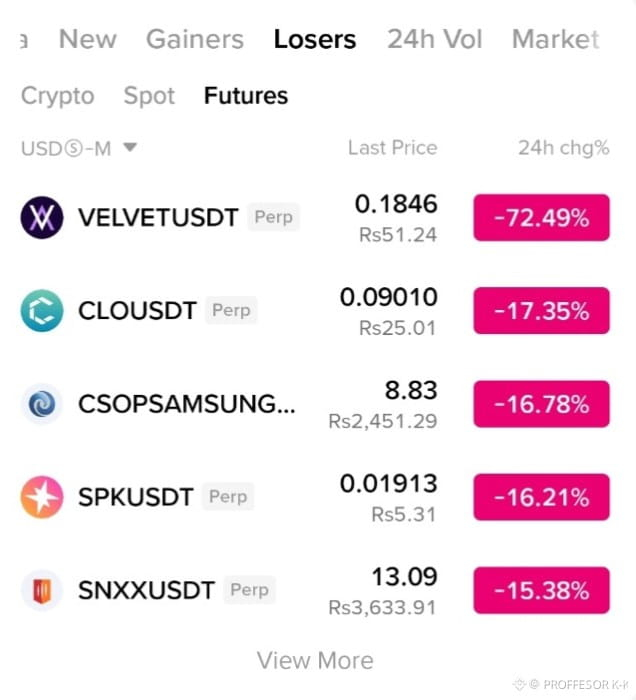Select the Crypto sub-tab
The width and height of the screenshot is (636, 700).
click(58, 96)
